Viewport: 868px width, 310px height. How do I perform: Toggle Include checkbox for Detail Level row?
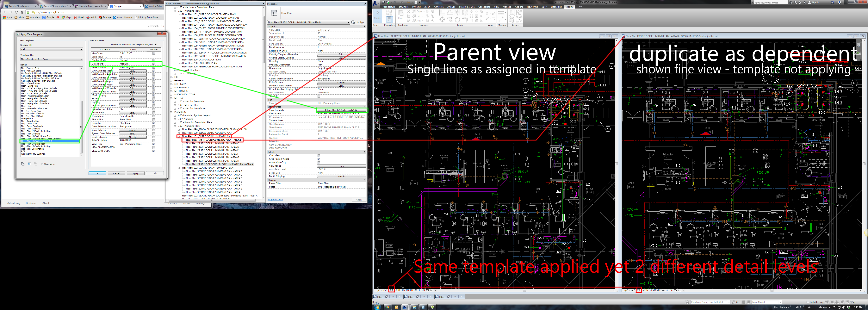click(154, 64)
